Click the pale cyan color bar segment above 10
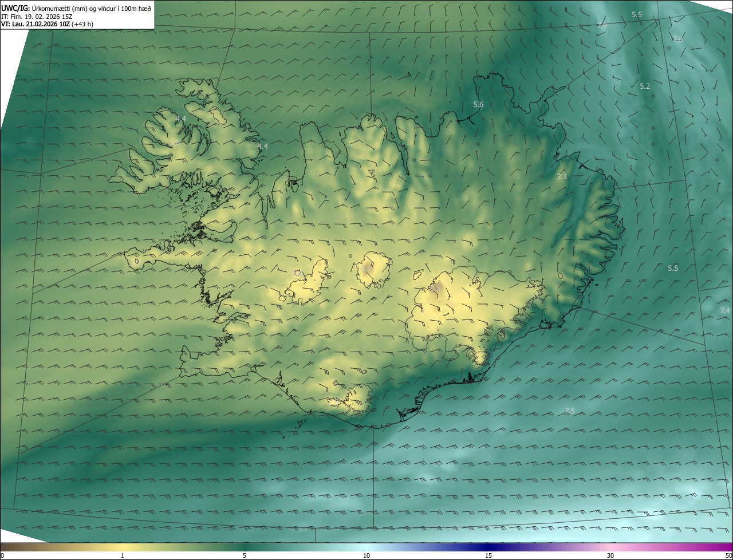The width and height of the screenshot is (733, 560). coord(366,547)
